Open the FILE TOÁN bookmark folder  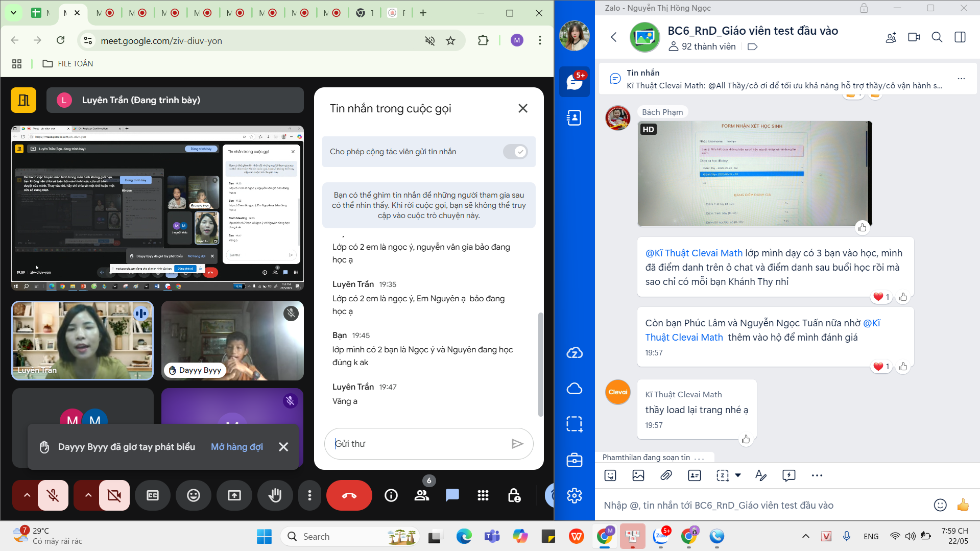click(x=68, y=64)
